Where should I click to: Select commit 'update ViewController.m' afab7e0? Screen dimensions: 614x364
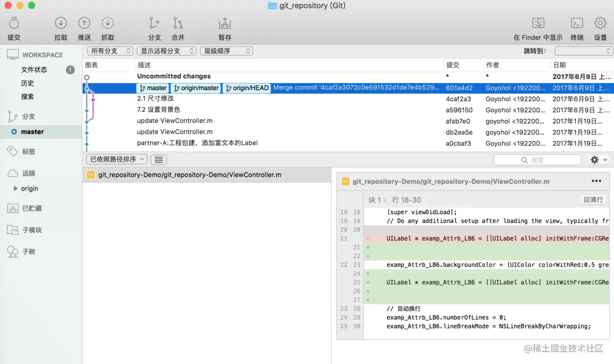point(348,121)
